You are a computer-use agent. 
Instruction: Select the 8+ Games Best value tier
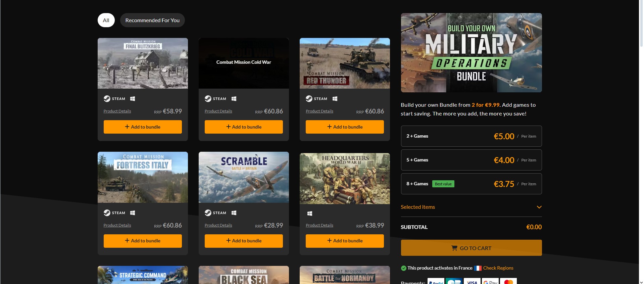pyautogui.click(x=471, y=184)
